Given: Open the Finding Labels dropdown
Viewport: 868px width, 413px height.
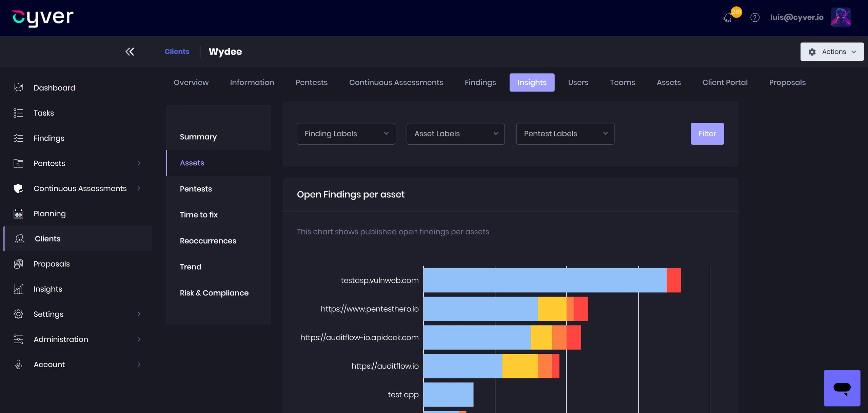Looking at the screenshot, I should tap(346, 134).
